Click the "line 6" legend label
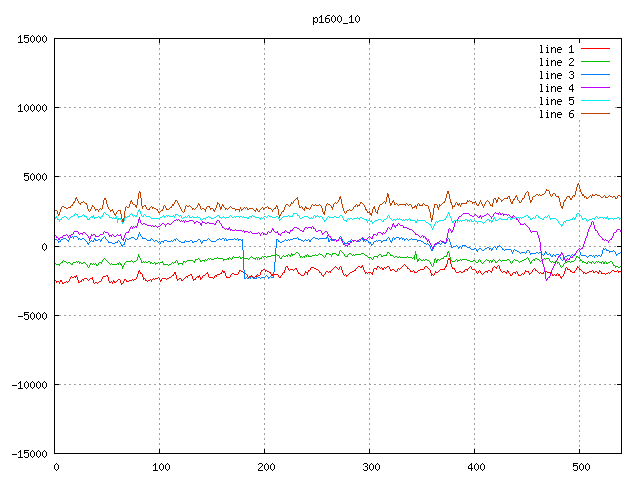The width and height of the screenshot is (640, 480). [557, 114]
